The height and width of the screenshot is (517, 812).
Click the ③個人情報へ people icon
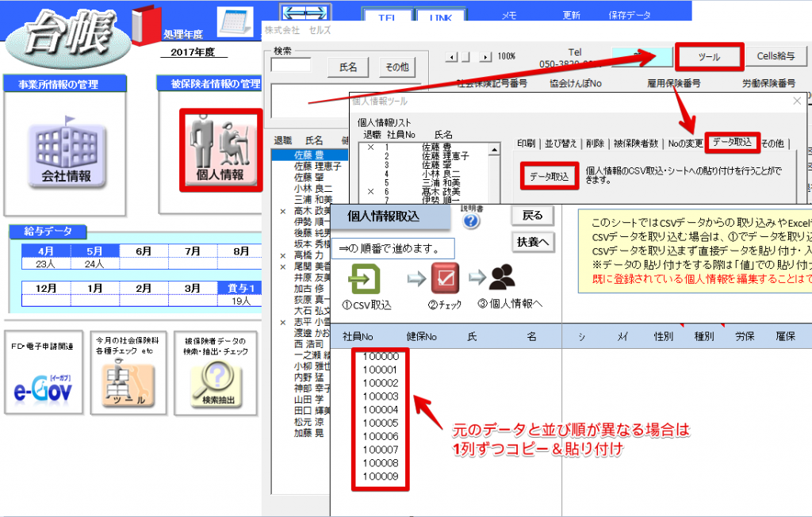point(502,278)
